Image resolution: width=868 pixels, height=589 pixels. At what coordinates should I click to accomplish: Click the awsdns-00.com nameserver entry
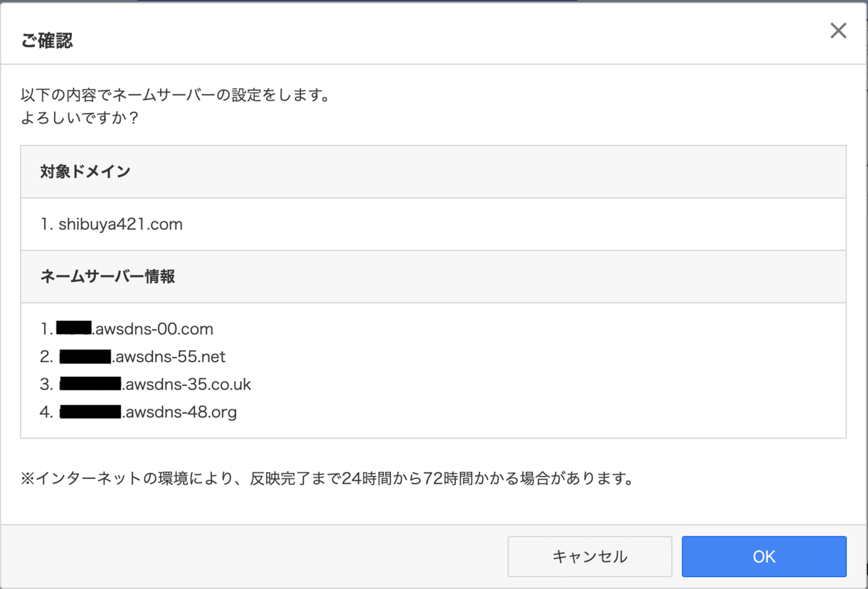(x=152, y=327)
